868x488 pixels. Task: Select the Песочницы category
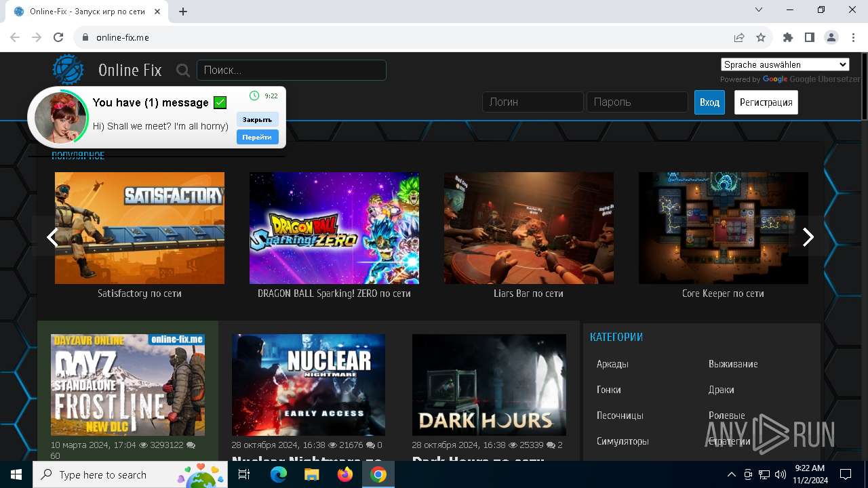[620, 415]
